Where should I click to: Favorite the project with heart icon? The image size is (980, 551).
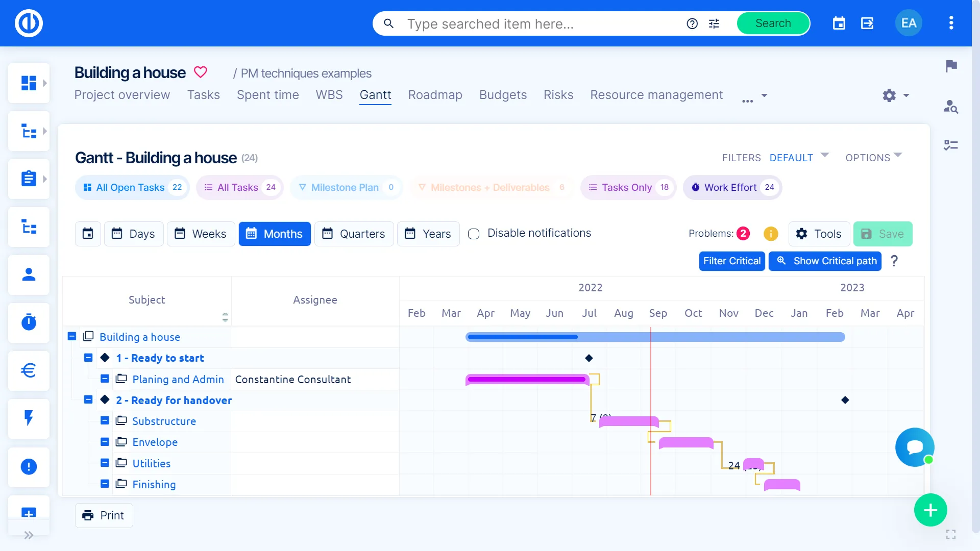(201, 72)
